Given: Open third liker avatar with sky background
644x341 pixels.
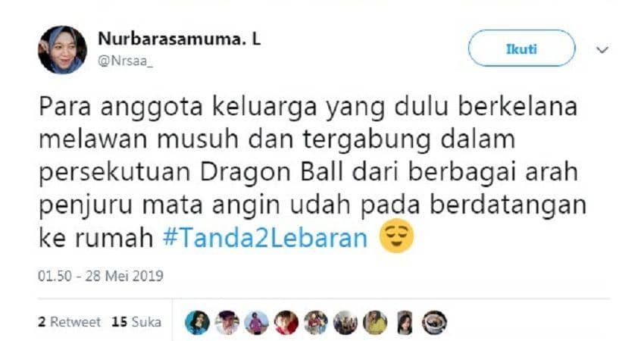Looking at the screenshot, I should tap(256, 323).
